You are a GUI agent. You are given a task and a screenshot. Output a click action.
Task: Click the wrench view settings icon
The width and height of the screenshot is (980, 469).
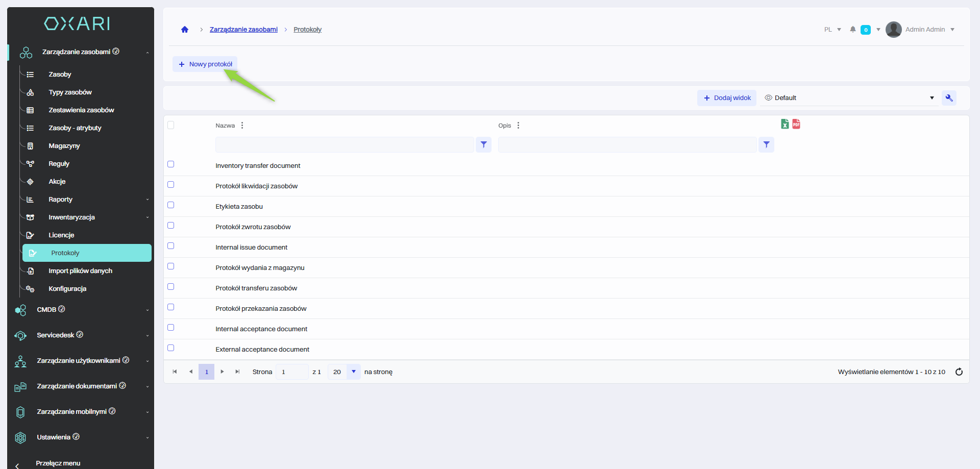coord(949,98)
